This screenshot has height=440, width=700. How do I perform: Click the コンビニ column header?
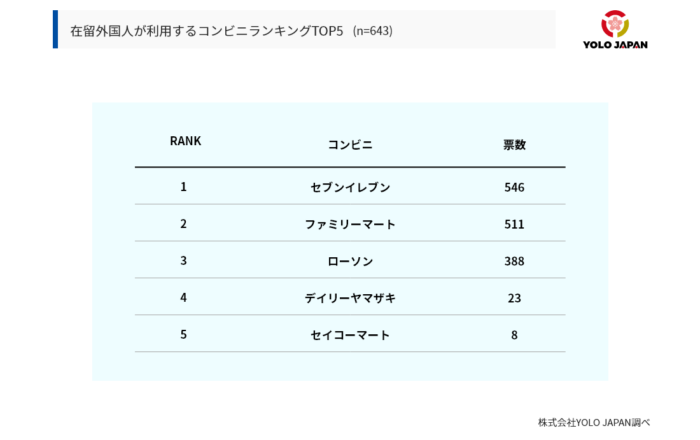pyautogui.click(x=350, y=145)
